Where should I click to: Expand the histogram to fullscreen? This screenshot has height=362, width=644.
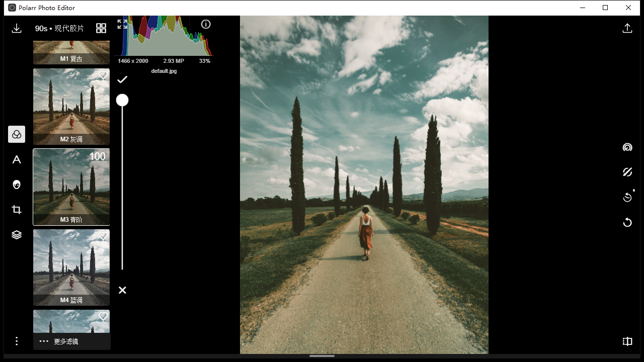[122, 24]
